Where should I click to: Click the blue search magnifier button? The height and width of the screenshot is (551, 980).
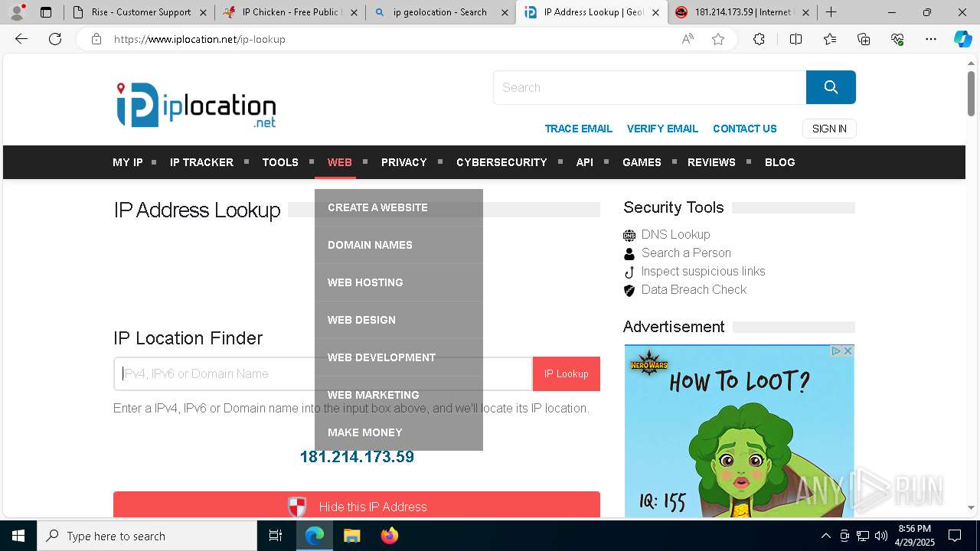pyautogui.click(x=831, y=87)
